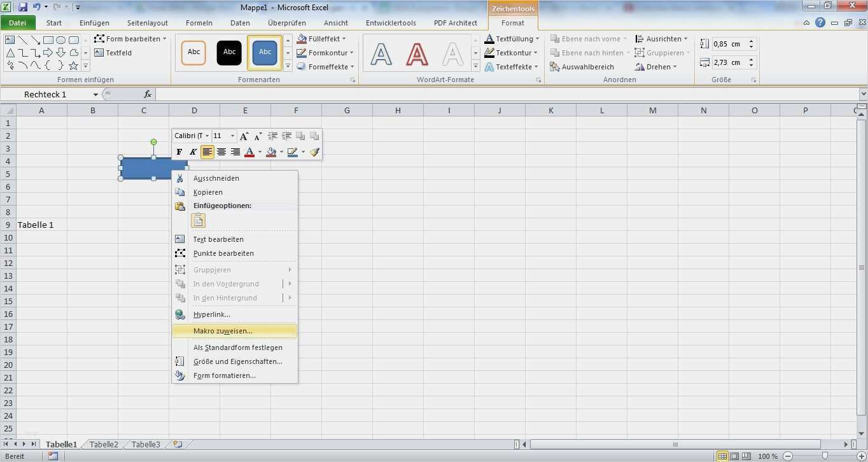This screenshot has width=868, height=462.
Task: Select the black Abc shape style swatch
Action: [229, 53]
